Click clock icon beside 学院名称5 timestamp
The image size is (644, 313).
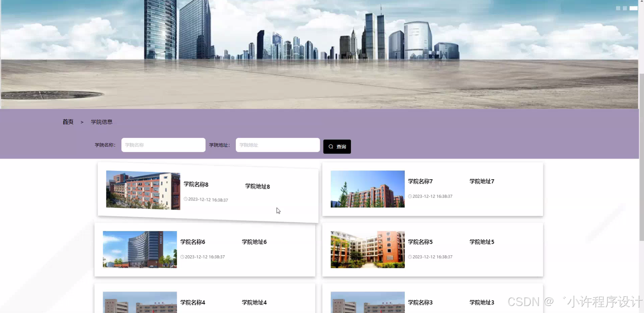point(410,257)
